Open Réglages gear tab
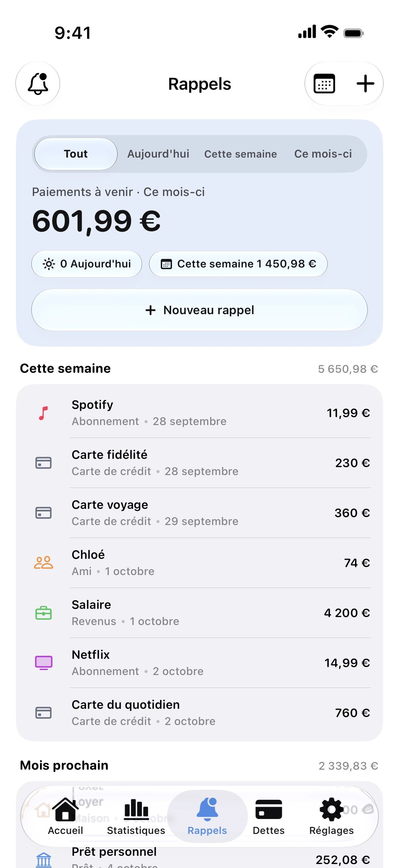This screenshot has width=399, height=868. point(332,816)
